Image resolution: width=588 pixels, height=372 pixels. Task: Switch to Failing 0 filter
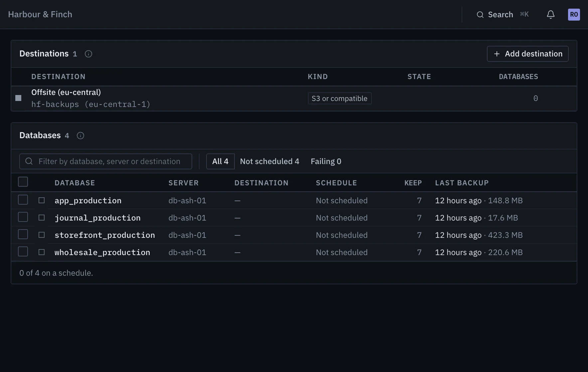tap(326, 161)
